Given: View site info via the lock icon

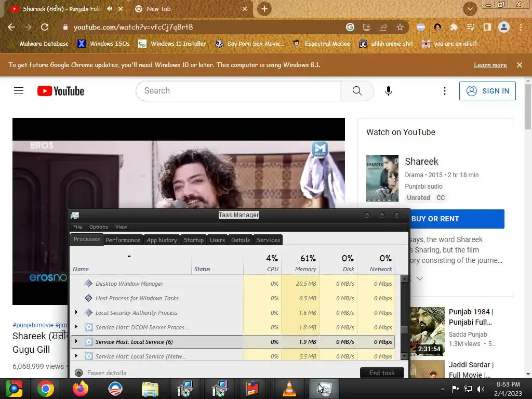Looking at the screenshot, I should tap(65, 27).
